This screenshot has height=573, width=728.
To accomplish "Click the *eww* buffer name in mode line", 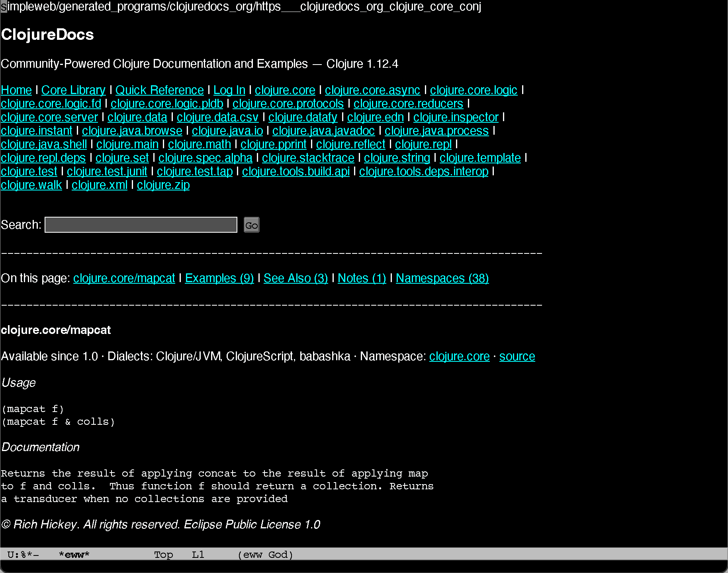I will pos(74,555).
